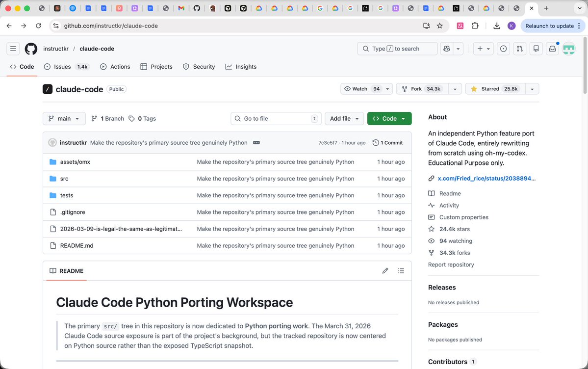The image size is (588, 369).
Task: Reload the page in Chrome
Action: [x=38, y=26]
